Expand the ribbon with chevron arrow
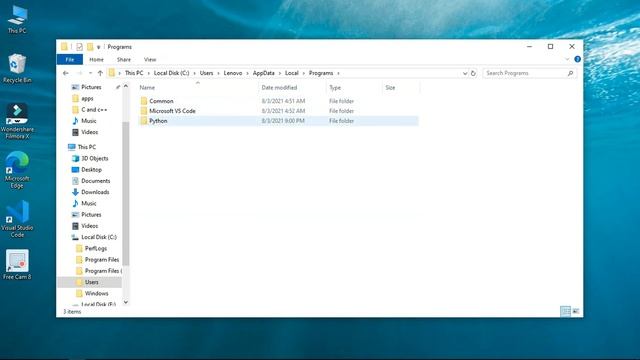The image size is (640, 360). click(567, 59)
